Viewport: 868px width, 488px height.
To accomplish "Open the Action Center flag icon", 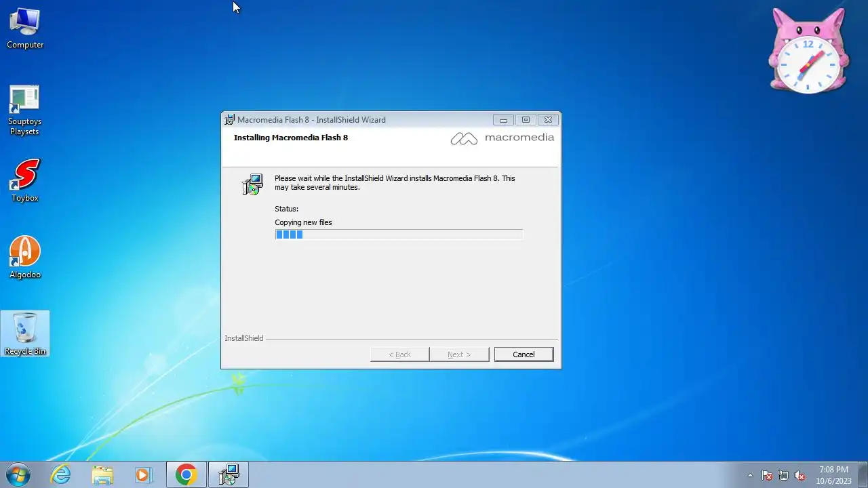I will [x=767, y=475].
